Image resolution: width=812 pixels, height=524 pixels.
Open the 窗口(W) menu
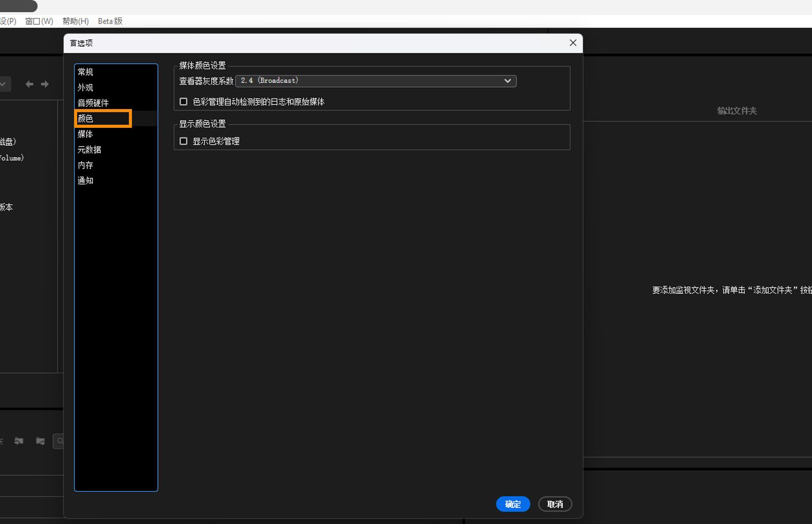[39, 21]
